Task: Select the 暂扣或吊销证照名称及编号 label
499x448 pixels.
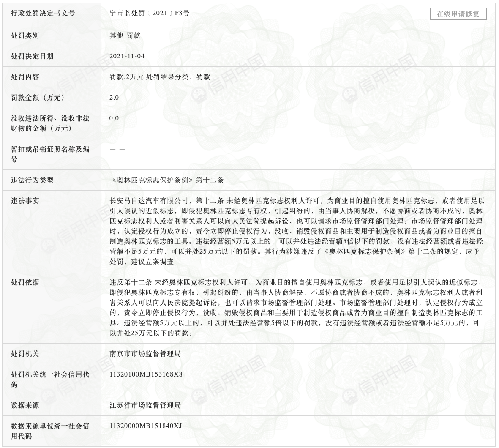Action: [50, 154]
